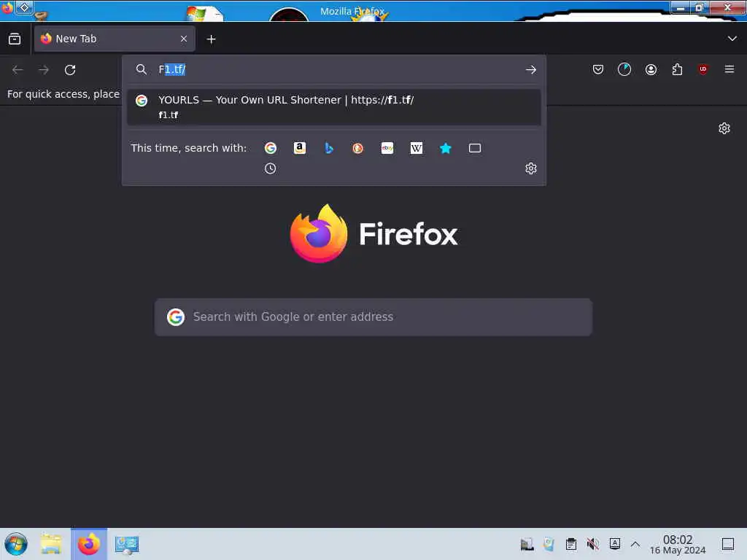Click the Search with Google or enter address box
Image resolution: width=747 pixels, height=560 pixels.
click(x=373, y=317)
